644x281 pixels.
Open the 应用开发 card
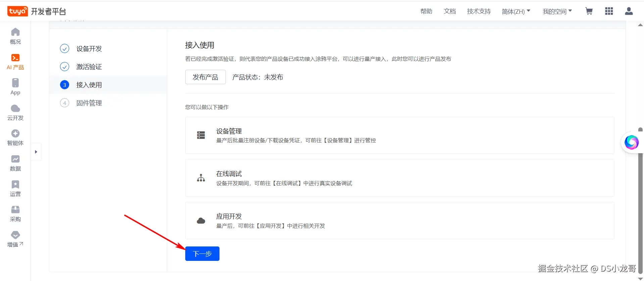pyautogui.click(x=400, y=221)
